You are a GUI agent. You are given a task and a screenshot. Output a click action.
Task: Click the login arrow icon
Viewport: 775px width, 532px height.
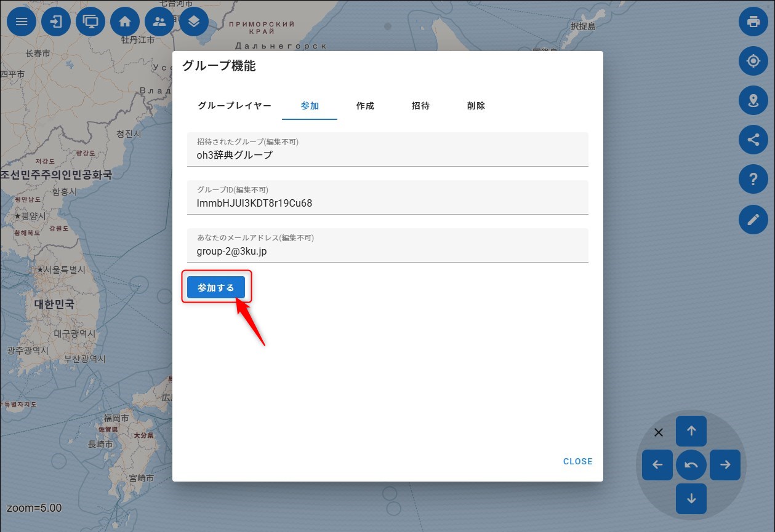coord(56,22)
